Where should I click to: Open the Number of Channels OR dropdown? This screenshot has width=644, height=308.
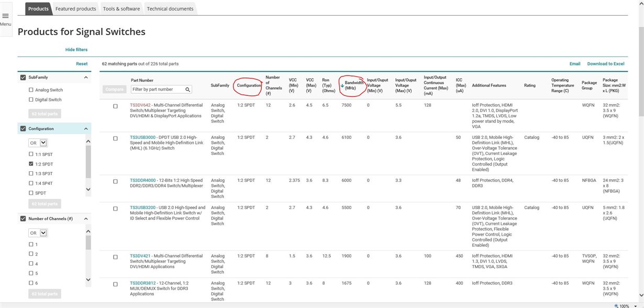pos(38,233)
